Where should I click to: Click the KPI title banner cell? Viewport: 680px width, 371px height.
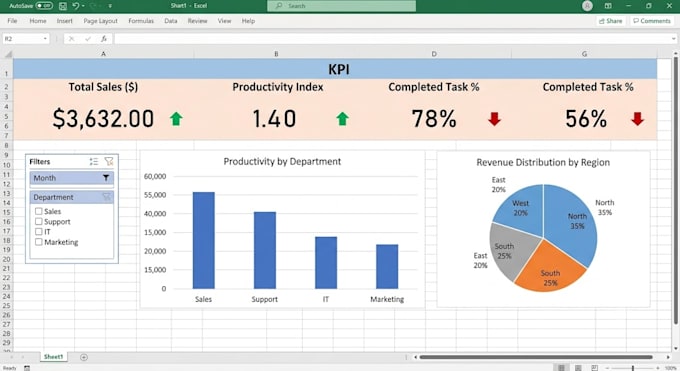click(x=335, y=69)
